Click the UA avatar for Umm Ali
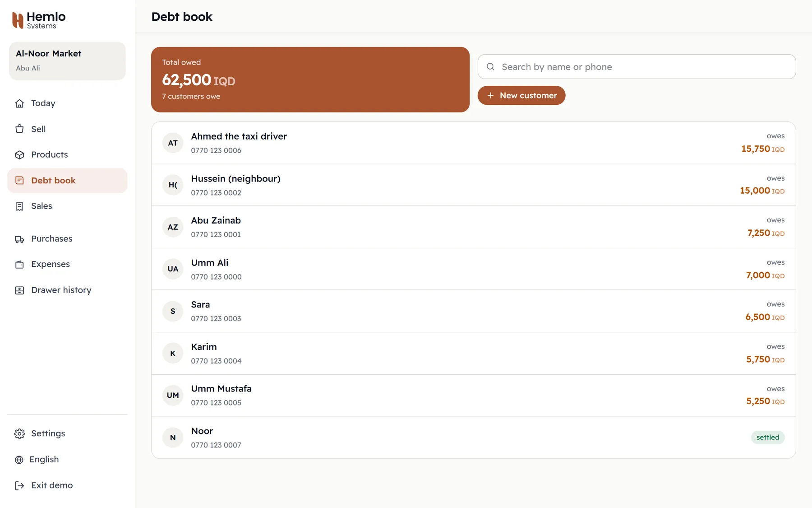The height and width of the screenshot is (508, 812). pyautogui.click(x=173, y=269)
